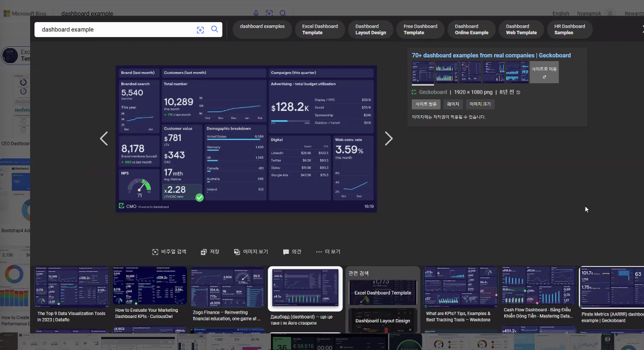This screenshot has height=350, width=644.
Task: Select the 'Free Dashboard Template' chip
Action: [420, 29]
